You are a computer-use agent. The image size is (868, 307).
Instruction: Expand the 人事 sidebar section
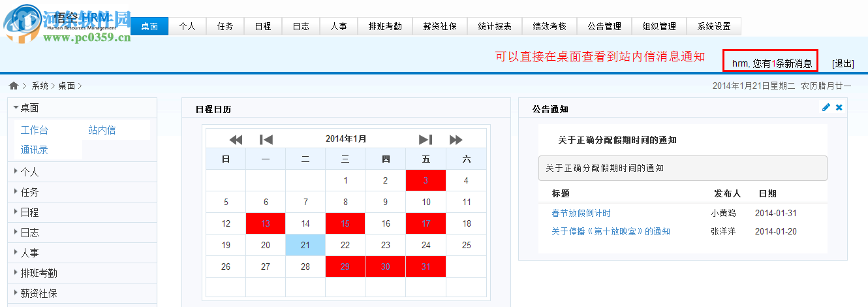click(x=82, y=253)
